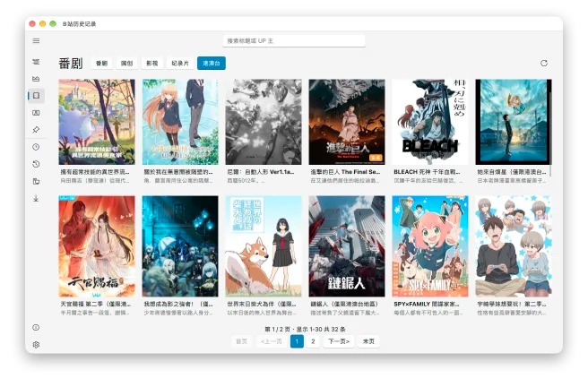The width and height of the screenshot is (588, 387).
Task: Go to page 2
Action: tap(313, 341)
